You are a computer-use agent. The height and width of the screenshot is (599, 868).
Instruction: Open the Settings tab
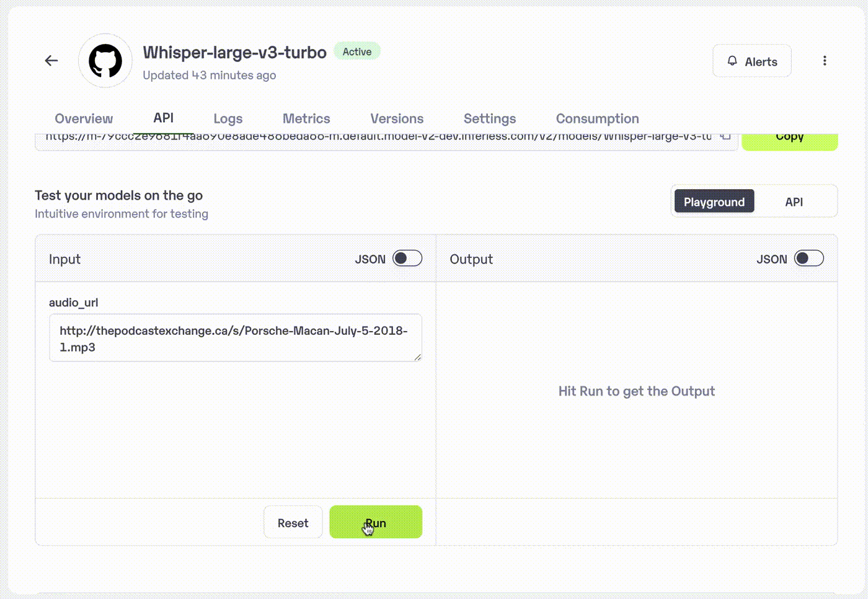pyautogui.click(x=490, y=118)
